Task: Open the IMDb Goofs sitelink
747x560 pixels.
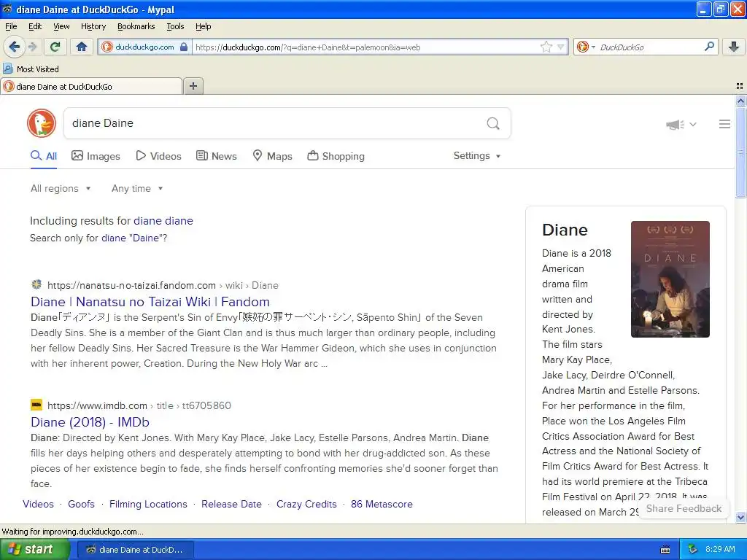Action: 82,505
